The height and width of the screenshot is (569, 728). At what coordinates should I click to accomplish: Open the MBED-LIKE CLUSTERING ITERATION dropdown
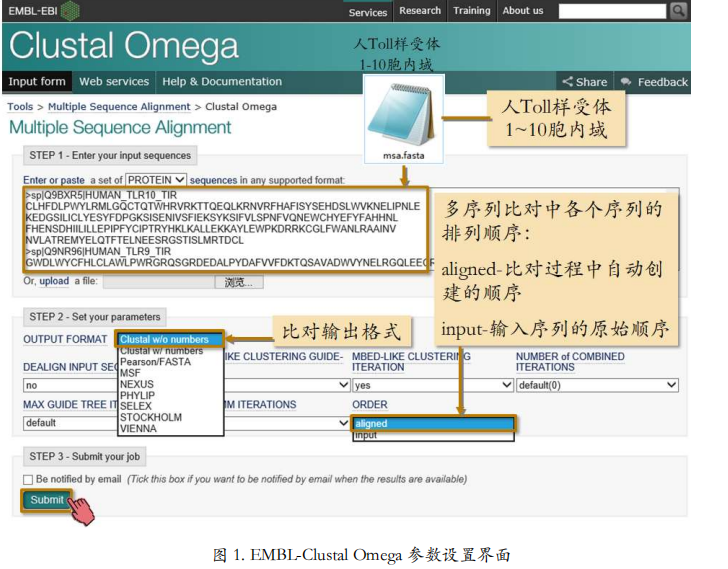[433, 385]
